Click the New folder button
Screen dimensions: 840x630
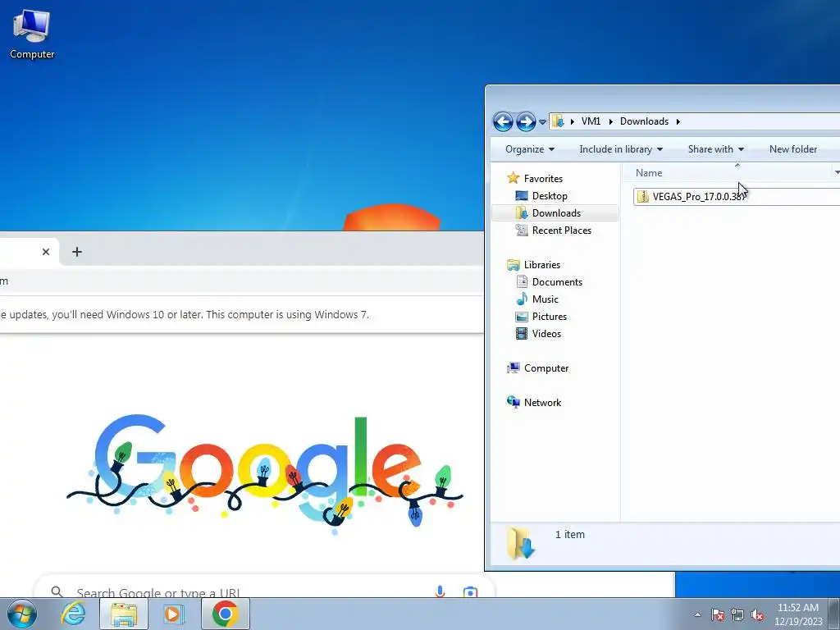click(793, 149)
